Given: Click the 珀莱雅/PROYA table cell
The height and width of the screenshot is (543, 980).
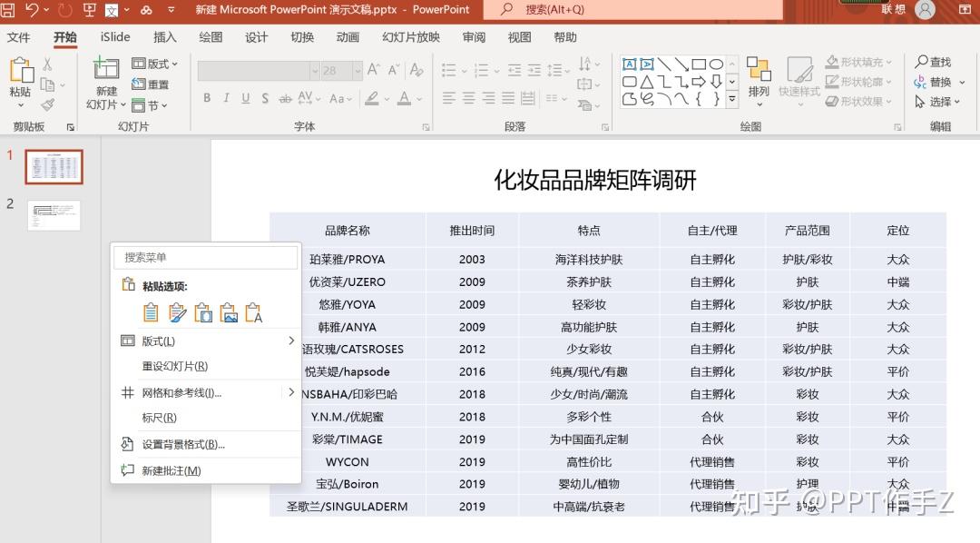Looking at the screenshot, I should pos(348,259).
